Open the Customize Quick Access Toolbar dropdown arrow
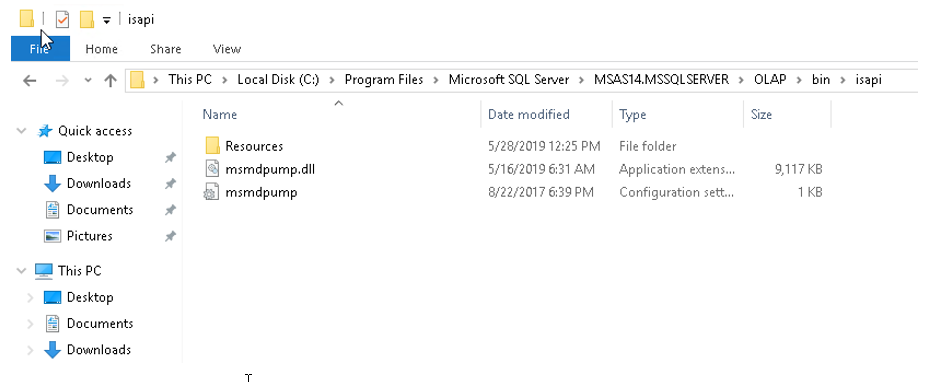Image resolution: width=929 pixels, height=382 pixels. (x=106, y=20)
